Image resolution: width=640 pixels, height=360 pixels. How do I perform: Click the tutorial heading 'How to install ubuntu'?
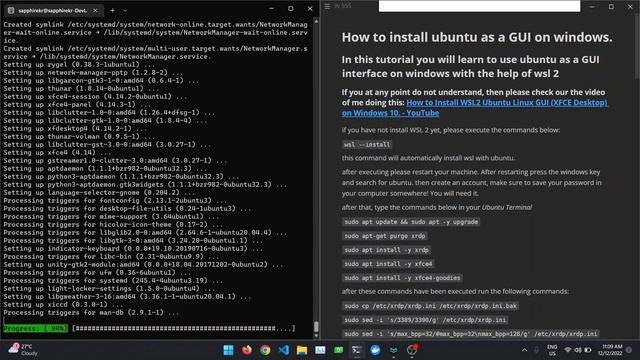(477, 37)
